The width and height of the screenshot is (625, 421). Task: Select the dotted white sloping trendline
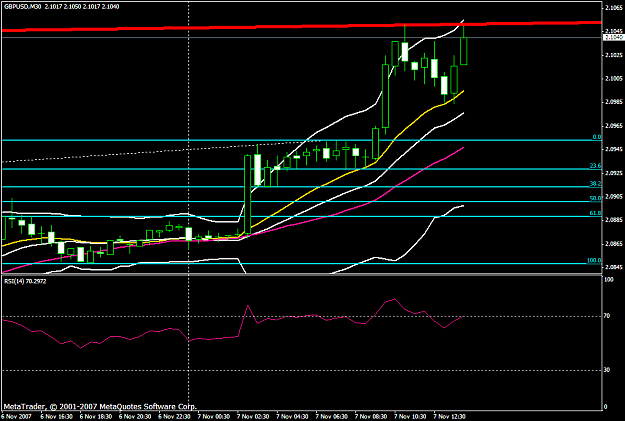159,152
